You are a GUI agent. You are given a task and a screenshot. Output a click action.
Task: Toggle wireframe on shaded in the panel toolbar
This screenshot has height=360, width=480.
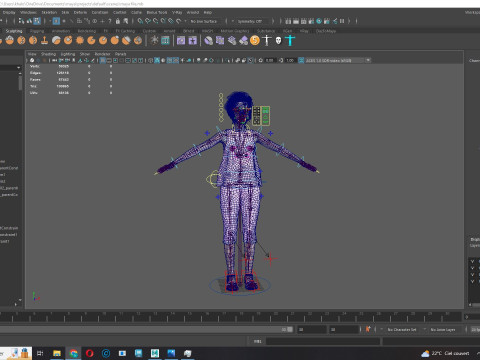tap(169, 60)
